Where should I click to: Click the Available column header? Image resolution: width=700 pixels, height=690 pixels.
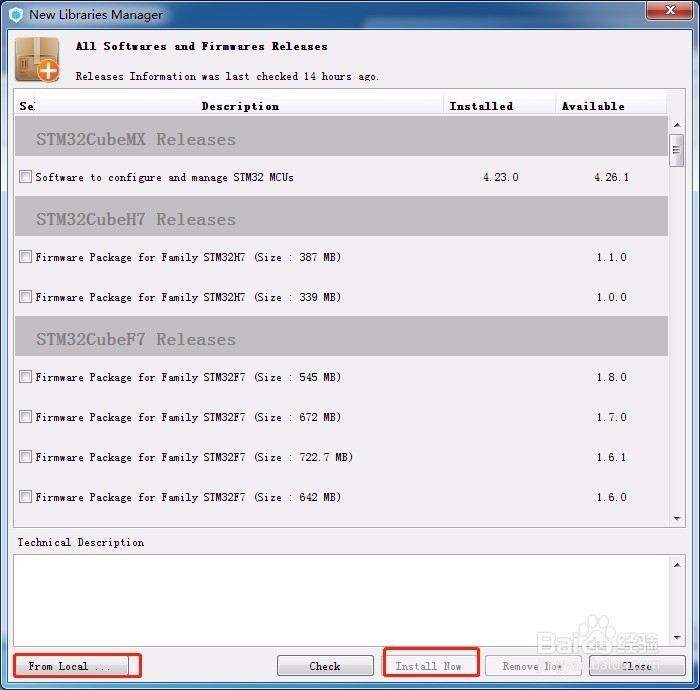click(x=611, y=106)
